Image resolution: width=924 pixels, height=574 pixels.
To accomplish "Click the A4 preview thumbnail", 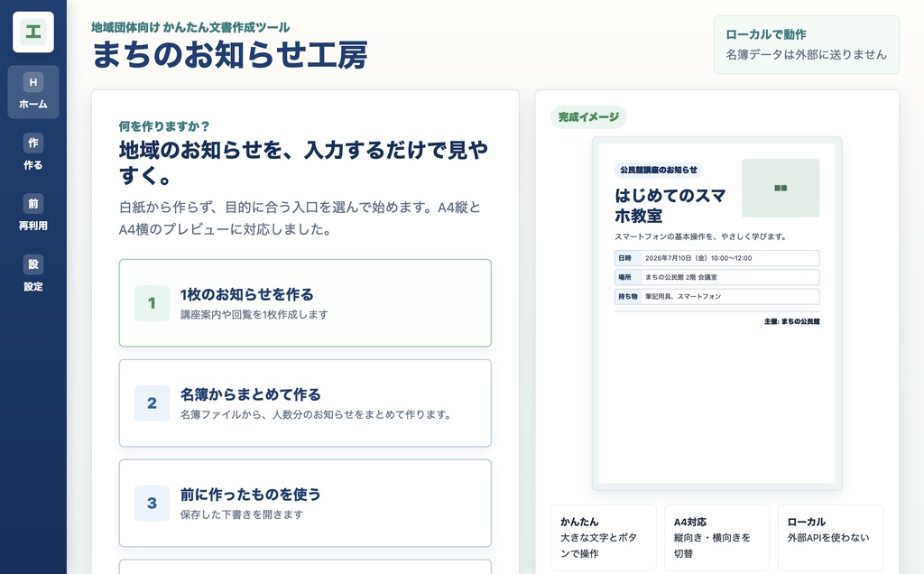I will (x=716, y=313).
